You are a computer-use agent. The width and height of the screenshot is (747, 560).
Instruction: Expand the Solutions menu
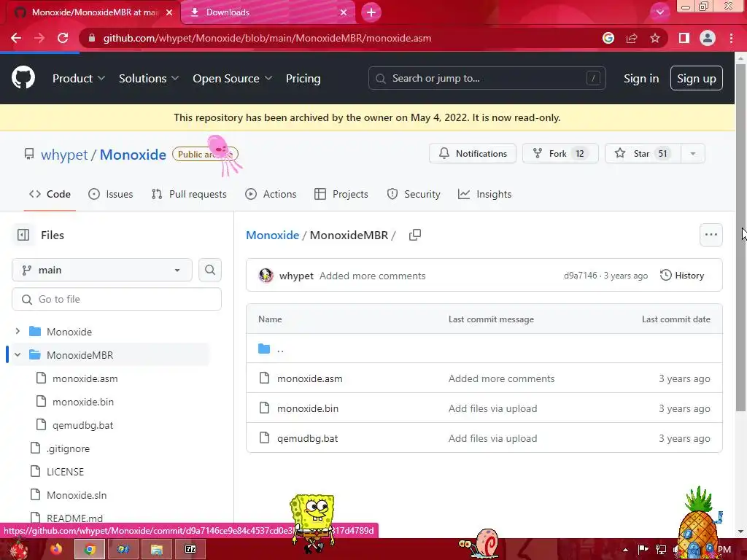pos(149,79)
